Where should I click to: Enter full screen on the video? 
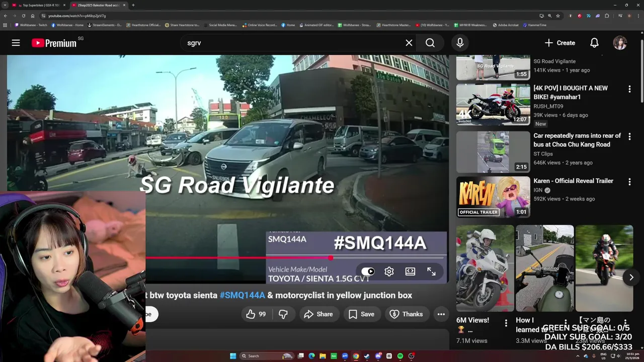[431, 271]
